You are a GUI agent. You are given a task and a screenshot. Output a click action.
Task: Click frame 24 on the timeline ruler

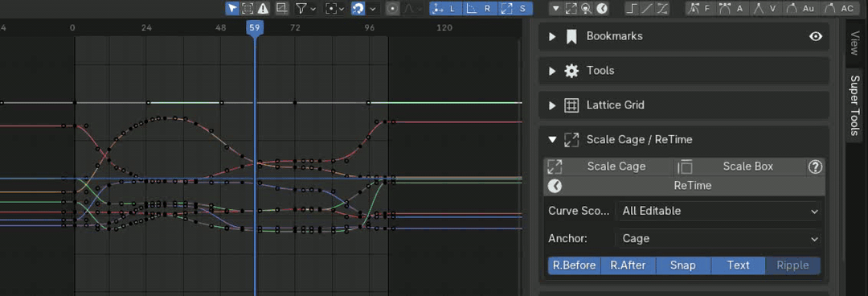(x=146, y=27)
